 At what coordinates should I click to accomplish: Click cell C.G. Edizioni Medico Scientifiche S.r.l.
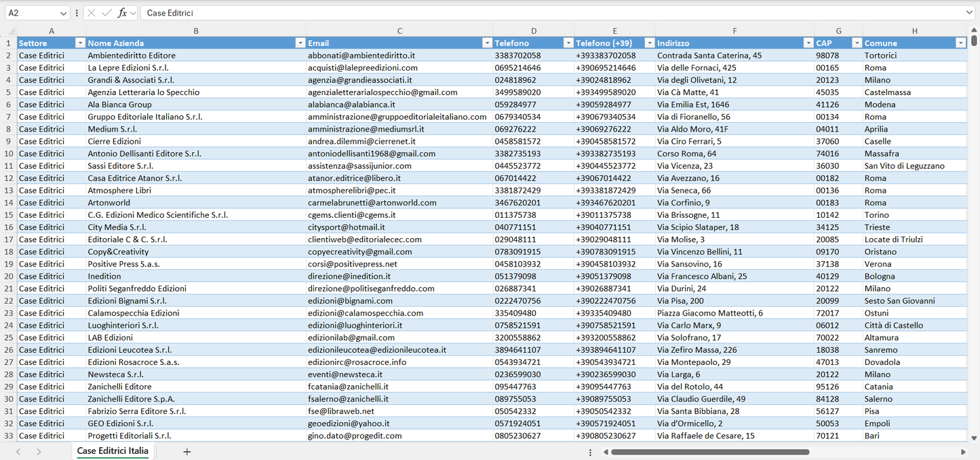[196, 214]
